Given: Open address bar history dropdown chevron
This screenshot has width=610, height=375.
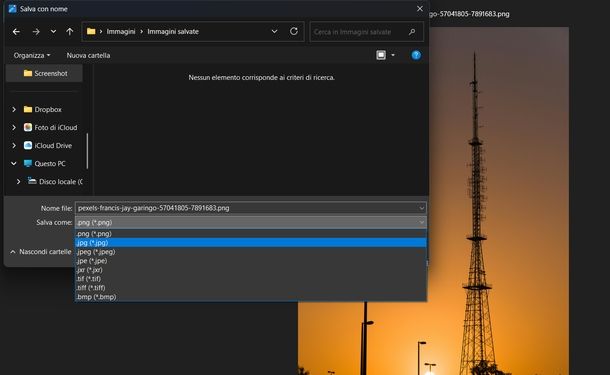Looking at the screenshot, I should (x=274, y=32).
